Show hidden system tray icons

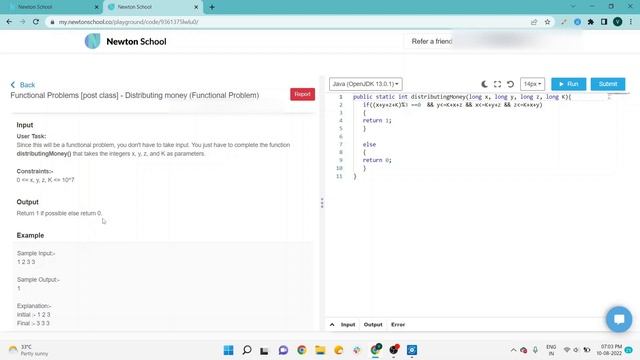click(513, 350)
